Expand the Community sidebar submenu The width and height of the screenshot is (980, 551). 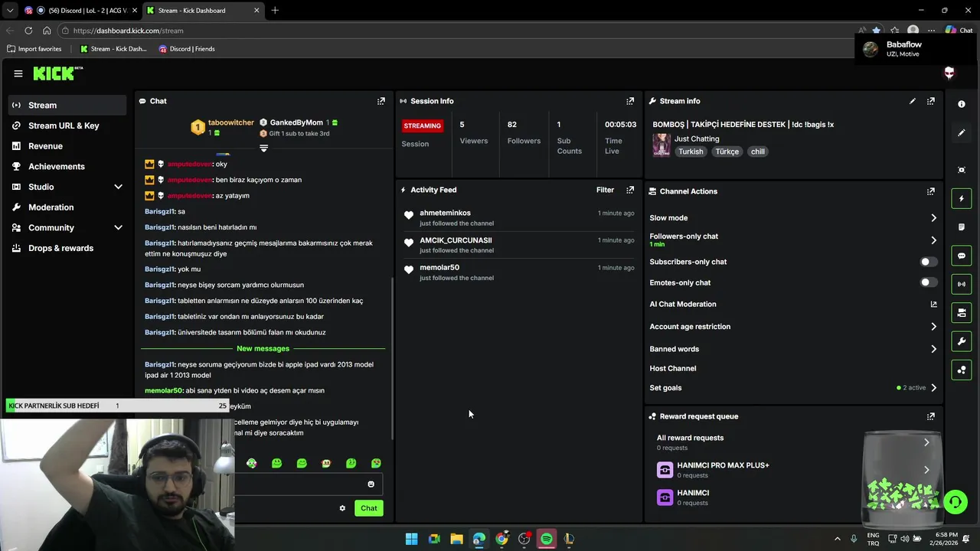[118, 227]
